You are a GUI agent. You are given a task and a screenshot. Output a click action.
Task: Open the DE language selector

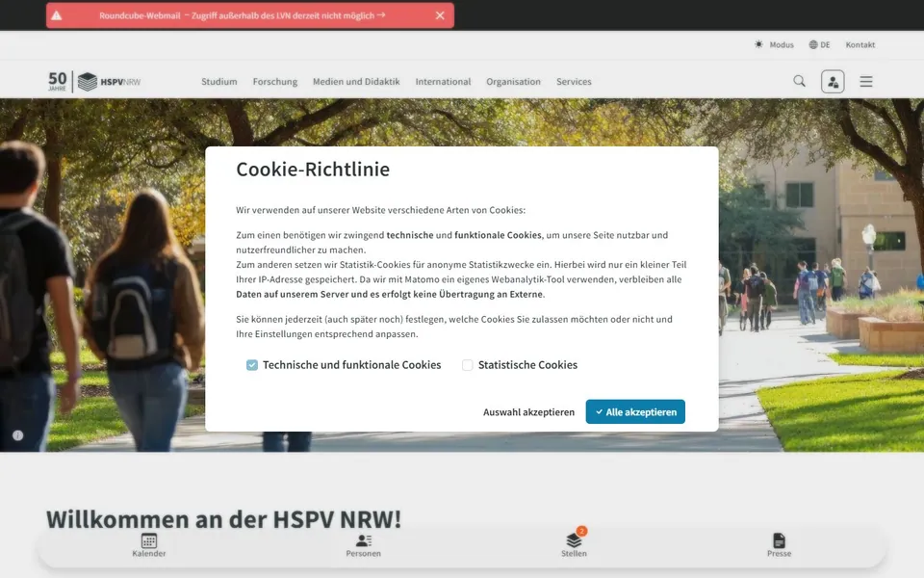pos(819,45)
